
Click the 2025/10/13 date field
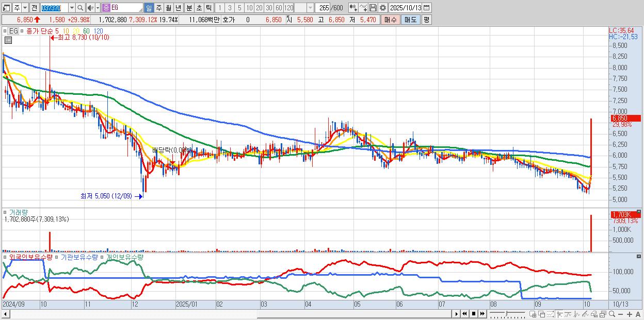click(x=405, y=8)
